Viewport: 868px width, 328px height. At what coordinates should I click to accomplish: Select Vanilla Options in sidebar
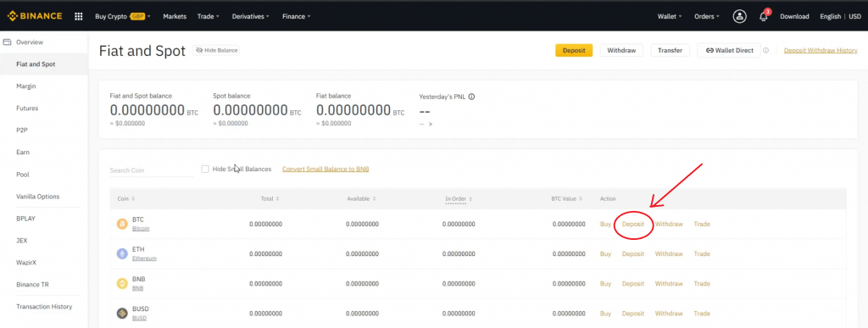pyautogui.click(x=37, y=197)
